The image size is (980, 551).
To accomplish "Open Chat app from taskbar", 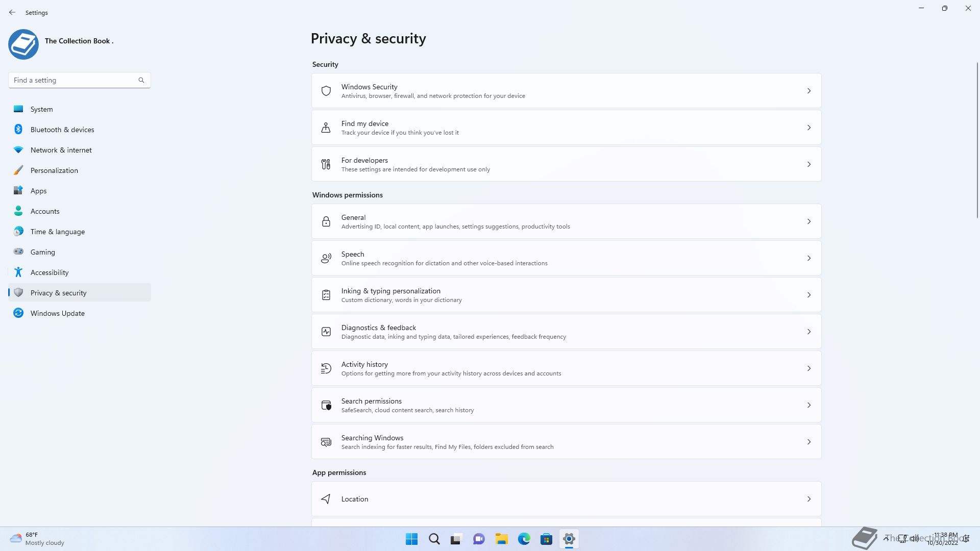I will [479, 539].
